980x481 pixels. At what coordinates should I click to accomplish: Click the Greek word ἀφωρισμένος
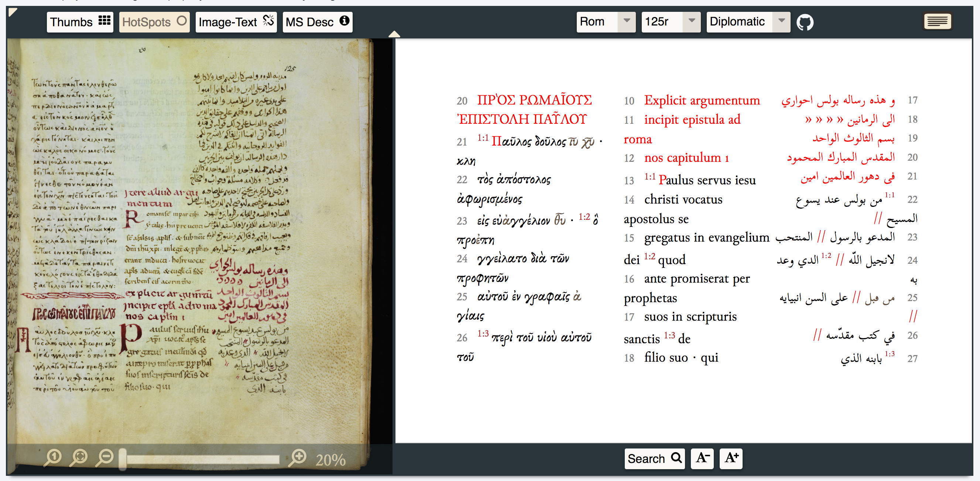(490, 199)
